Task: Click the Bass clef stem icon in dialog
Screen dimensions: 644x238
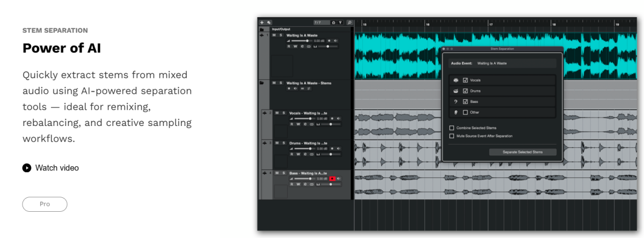Action: [x=456, y=101]
